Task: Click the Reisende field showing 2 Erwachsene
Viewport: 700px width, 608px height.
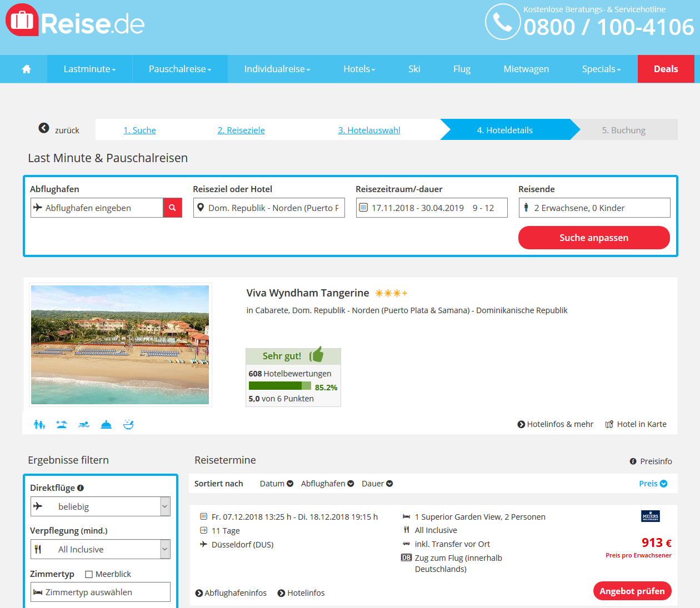Action: pyautogui.click(x=594, y=208)
